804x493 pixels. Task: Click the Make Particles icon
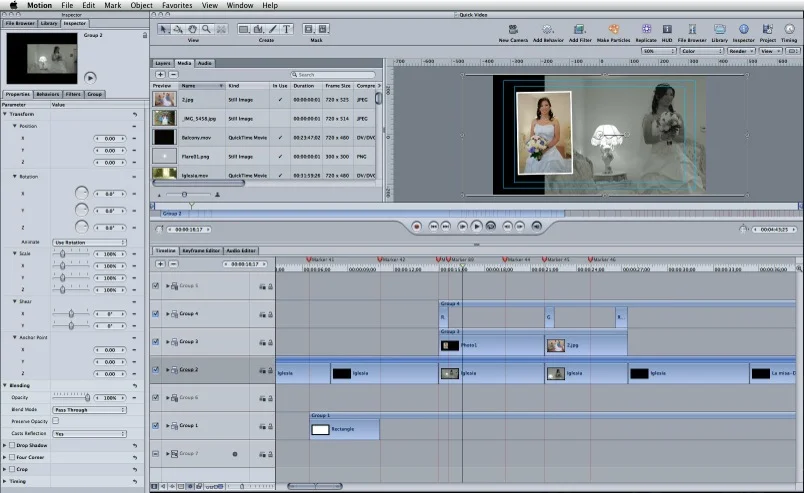613,29
